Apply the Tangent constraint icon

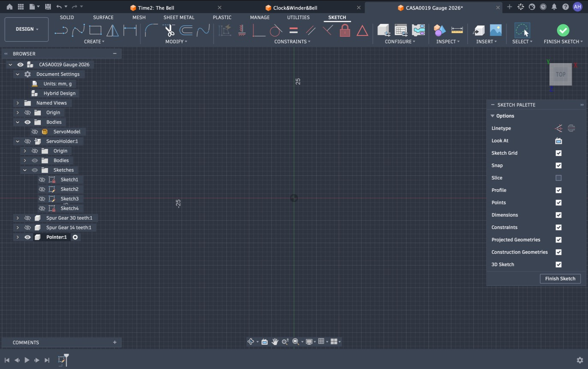pyautogui.click(x=276, y=30)
